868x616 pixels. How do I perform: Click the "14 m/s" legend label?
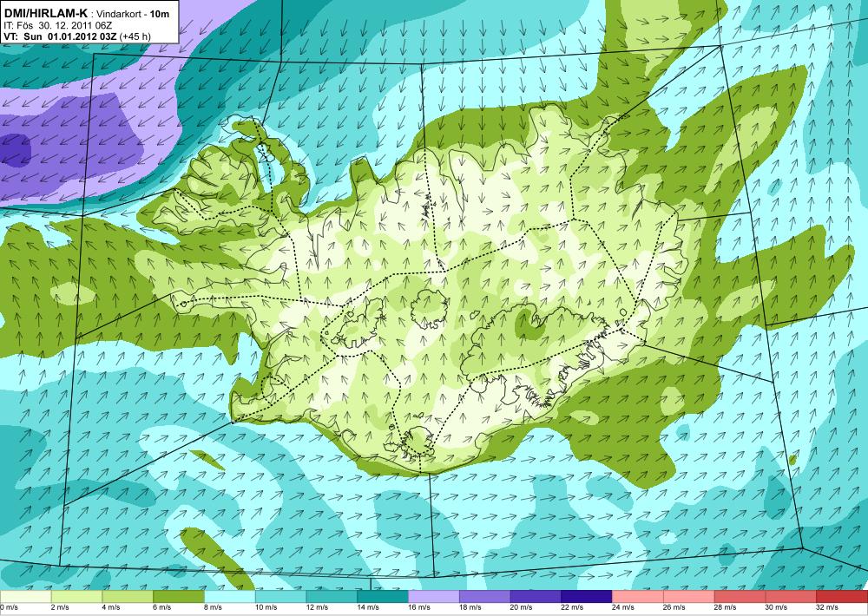click(x=368, y=607)
